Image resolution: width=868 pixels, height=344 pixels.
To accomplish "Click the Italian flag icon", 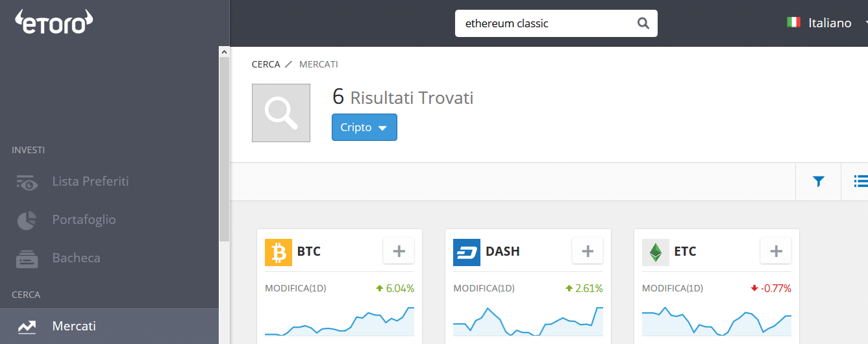I will click(x=793, y=23).
